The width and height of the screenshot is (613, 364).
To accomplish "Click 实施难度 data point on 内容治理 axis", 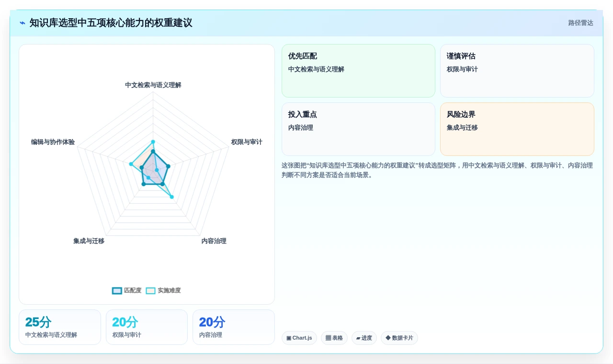I will pos(172,197).
